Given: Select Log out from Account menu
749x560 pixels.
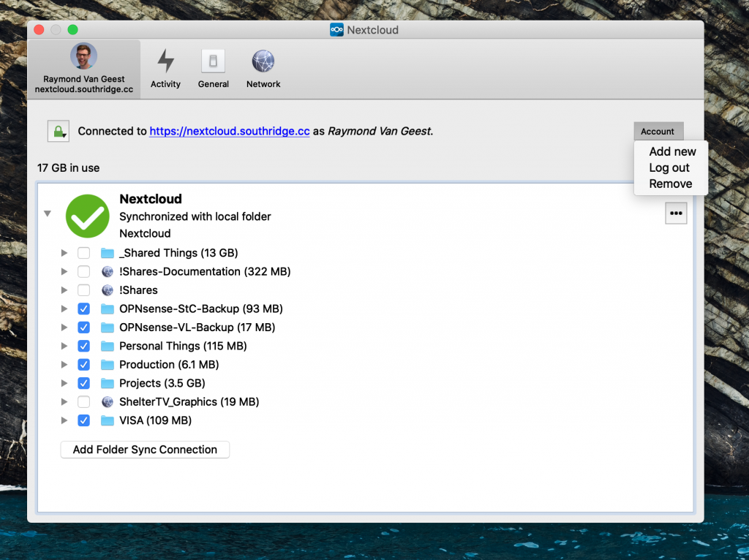Looking at the screenshot, I should point(669,167).
